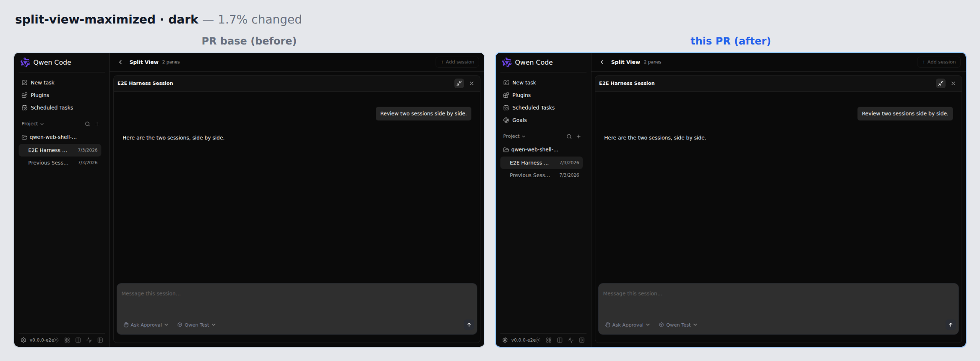Go back with the chevron, before panel
Viewport: 980px width, 361px height.
tap(120, 62)
